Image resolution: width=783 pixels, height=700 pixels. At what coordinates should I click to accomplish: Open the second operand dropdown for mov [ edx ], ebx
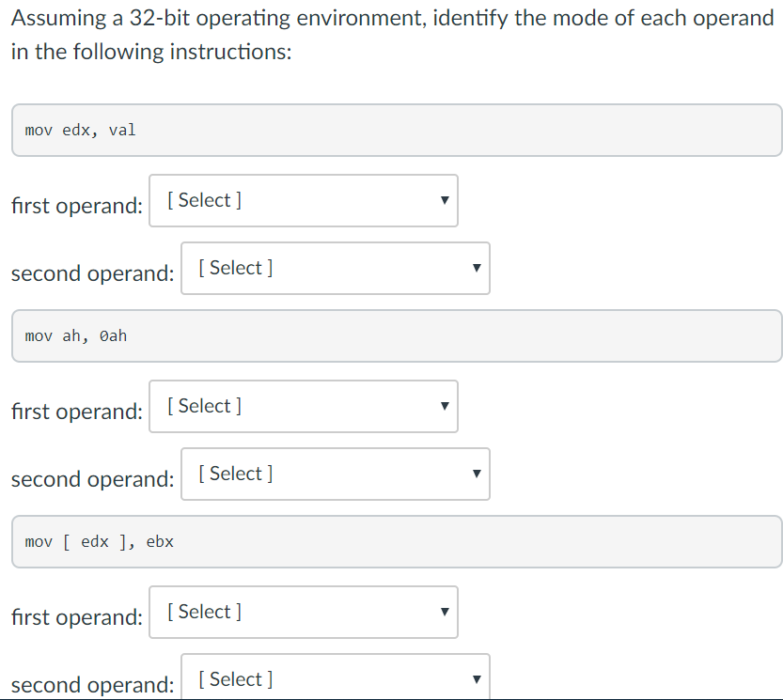pos(335,678)
